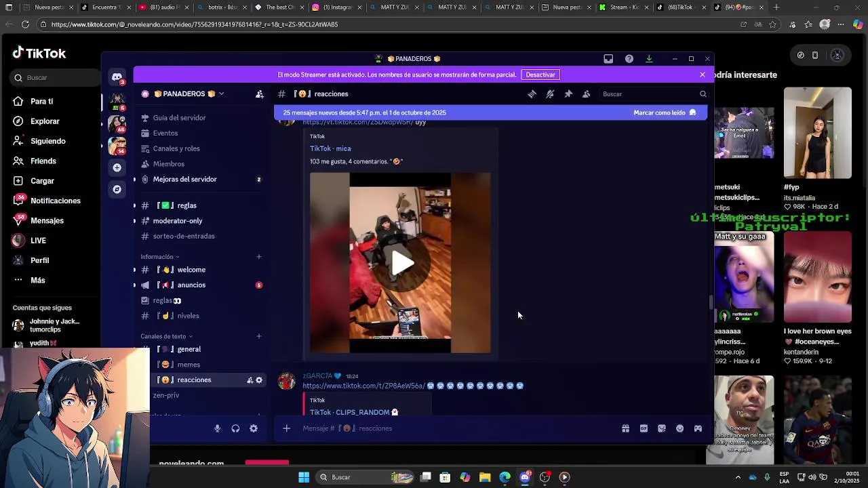Add a server with the plus icon
Viewport: 868px width, 488px height.
point(117,167)
